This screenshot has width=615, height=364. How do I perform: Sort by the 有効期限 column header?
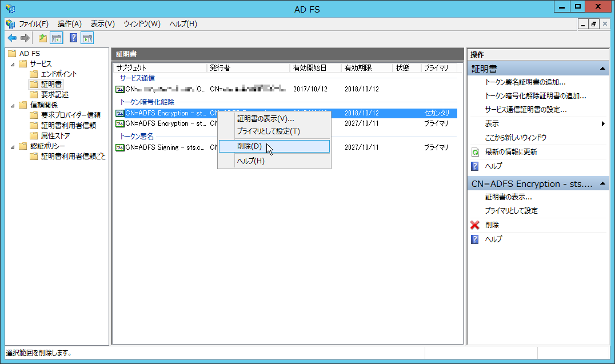point(367,68)
